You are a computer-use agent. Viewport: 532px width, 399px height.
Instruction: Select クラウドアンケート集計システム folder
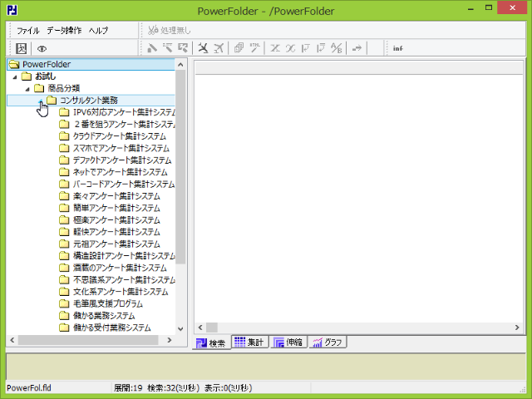[120, 136]
